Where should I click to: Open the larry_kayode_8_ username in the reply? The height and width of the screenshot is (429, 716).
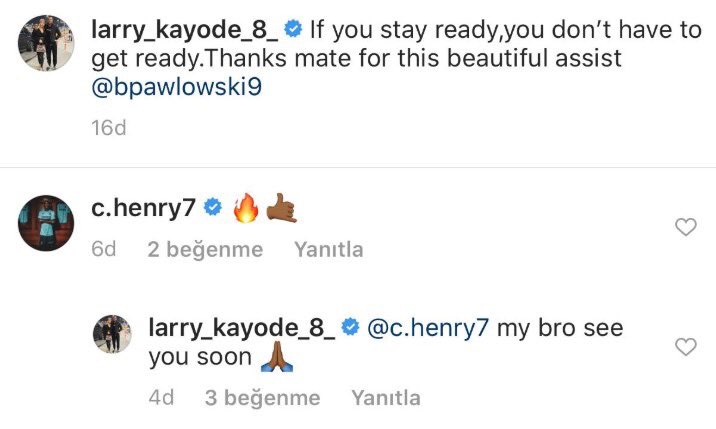tap(242, 328)
